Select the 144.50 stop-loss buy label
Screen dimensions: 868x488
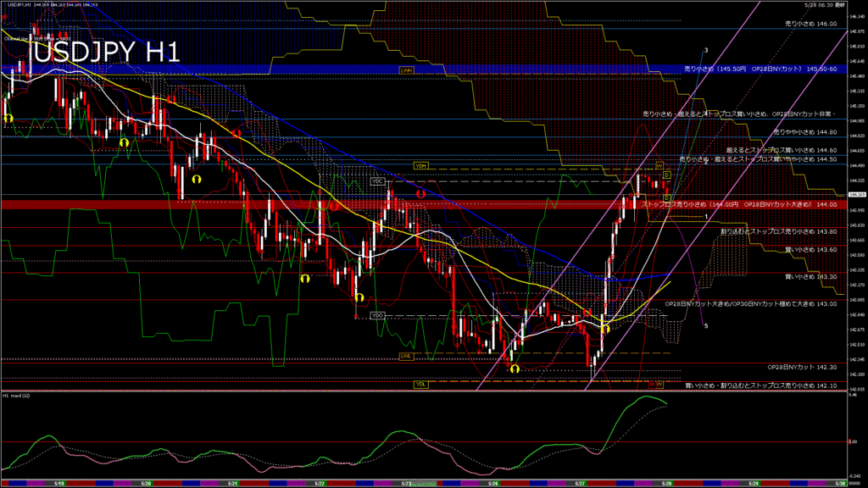(x=759, y=159)
